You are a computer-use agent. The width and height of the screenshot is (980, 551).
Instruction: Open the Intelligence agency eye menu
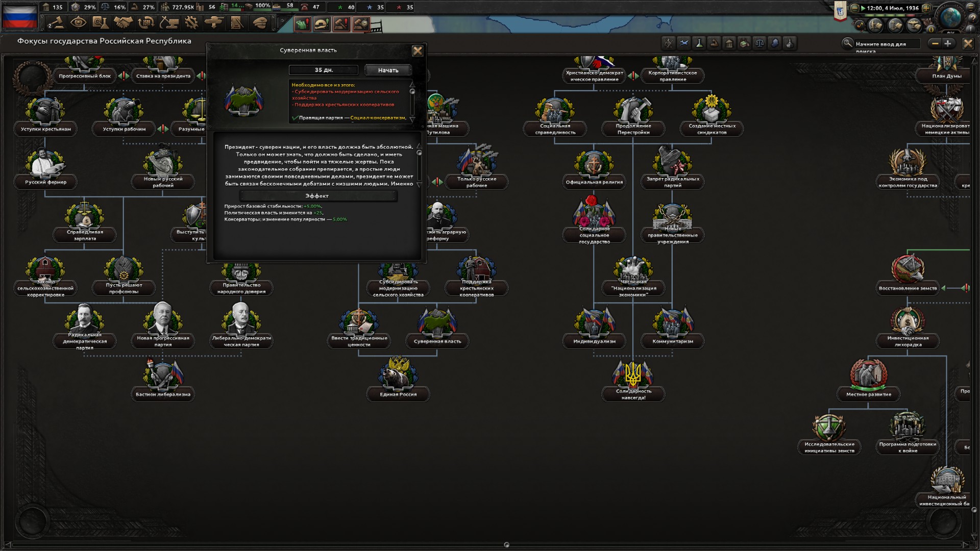pyautogui.click(x=78, y=23)
